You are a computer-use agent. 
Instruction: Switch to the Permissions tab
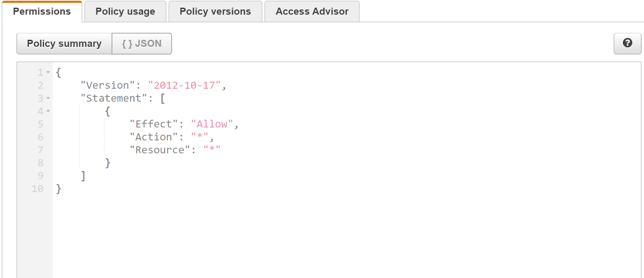coord(42,12)
